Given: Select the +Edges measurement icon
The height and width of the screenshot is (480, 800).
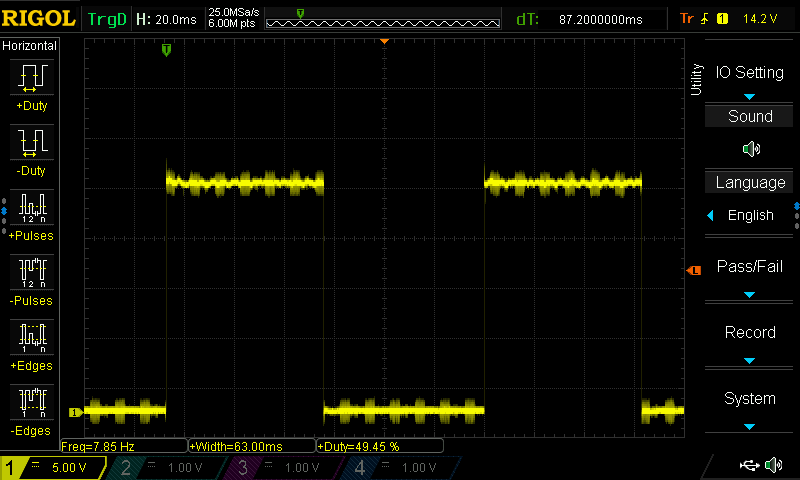Looking at the screenshot, I should coord(32,338).
